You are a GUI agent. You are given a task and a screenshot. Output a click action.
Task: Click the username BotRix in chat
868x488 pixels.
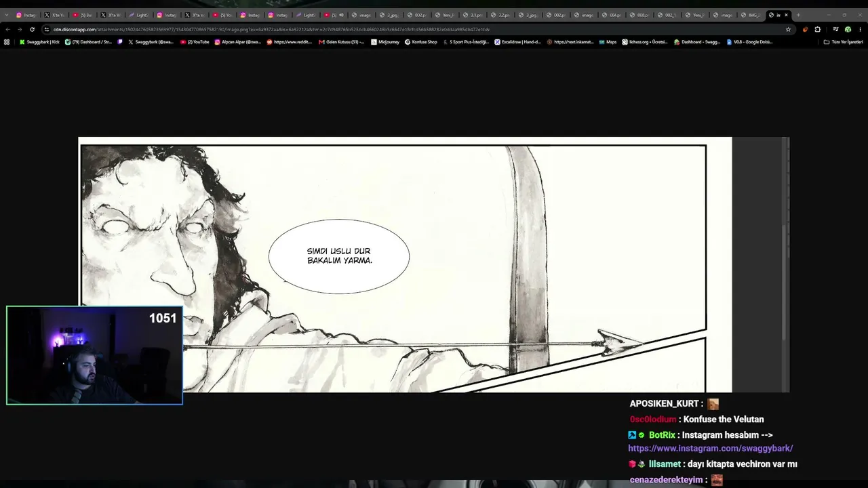click(662, 435)
